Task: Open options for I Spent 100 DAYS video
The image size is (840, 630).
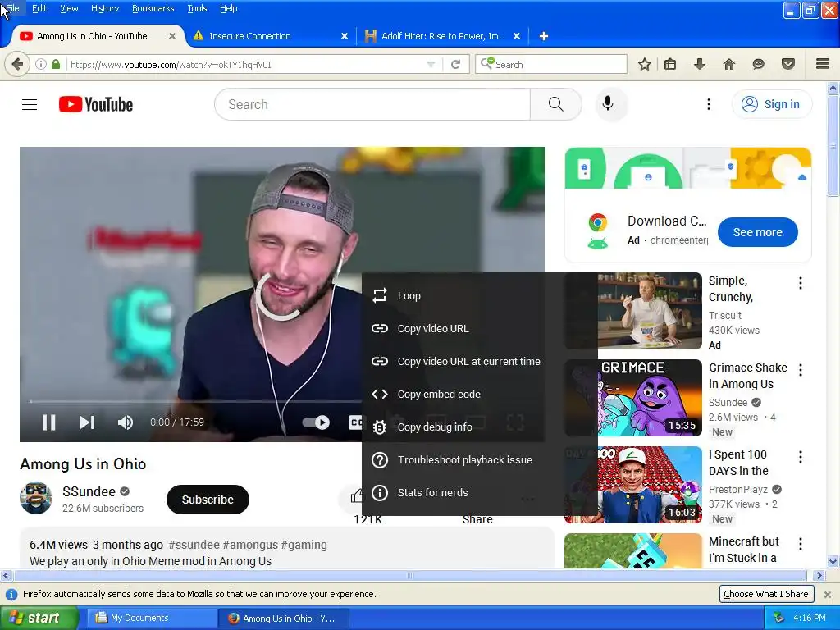Action: point(801,457)
